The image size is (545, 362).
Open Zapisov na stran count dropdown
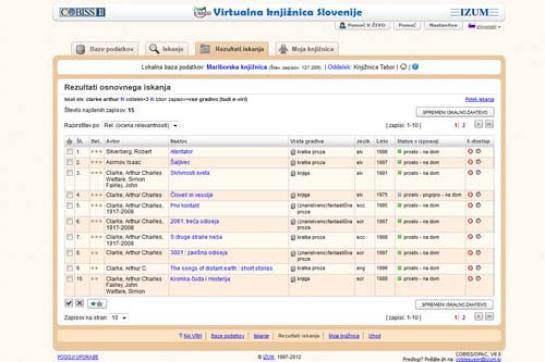(x=119, y=317)
